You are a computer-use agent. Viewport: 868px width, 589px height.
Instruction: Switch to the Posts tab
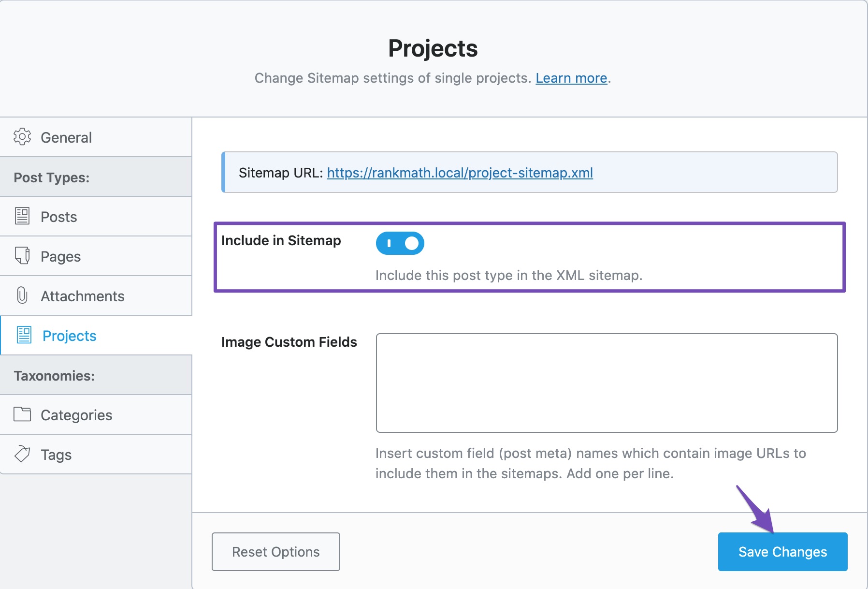tap(96, 217)
